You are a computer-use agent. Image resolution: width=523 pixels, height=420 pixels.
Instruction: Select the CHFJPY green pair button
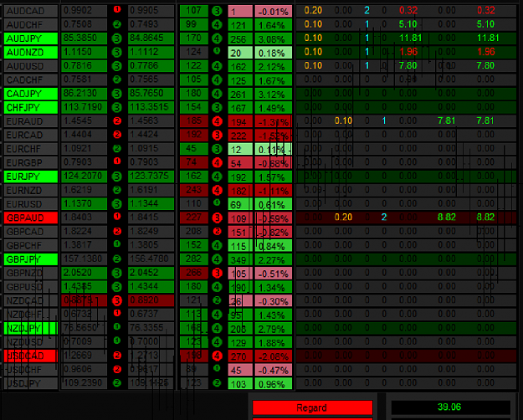point(31,107)
